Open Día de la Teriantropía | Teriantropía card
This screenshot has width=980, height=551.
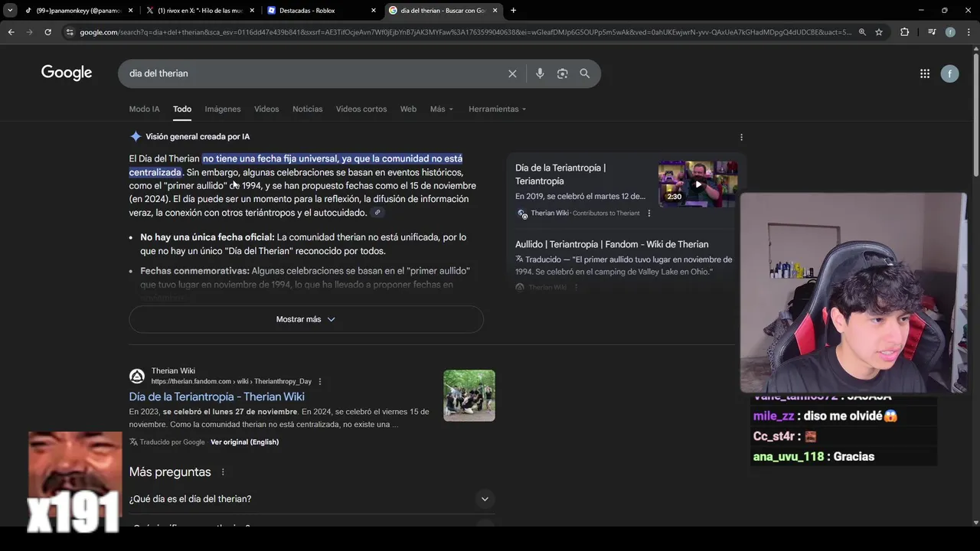point(560,174)
